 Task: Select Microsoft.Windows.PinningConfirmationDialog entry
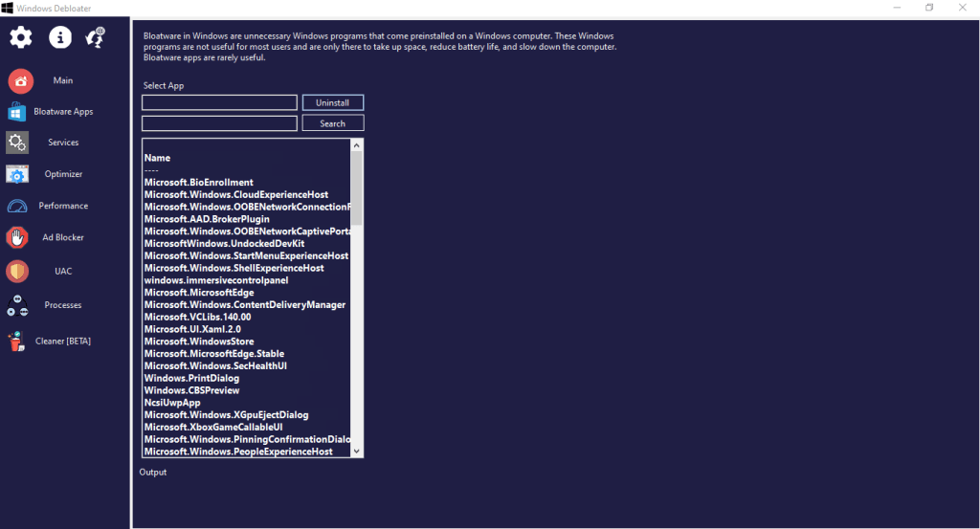point(247,440)
